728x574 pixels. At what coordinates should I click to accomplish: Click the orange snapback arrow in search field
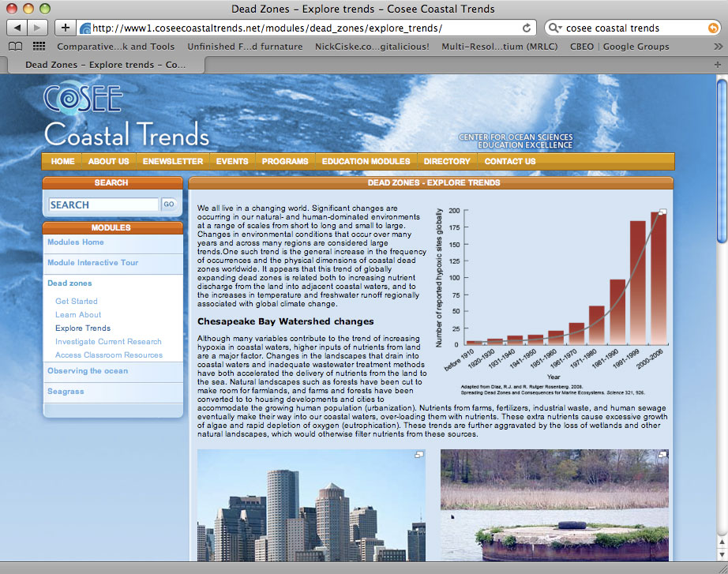[713, 28]
